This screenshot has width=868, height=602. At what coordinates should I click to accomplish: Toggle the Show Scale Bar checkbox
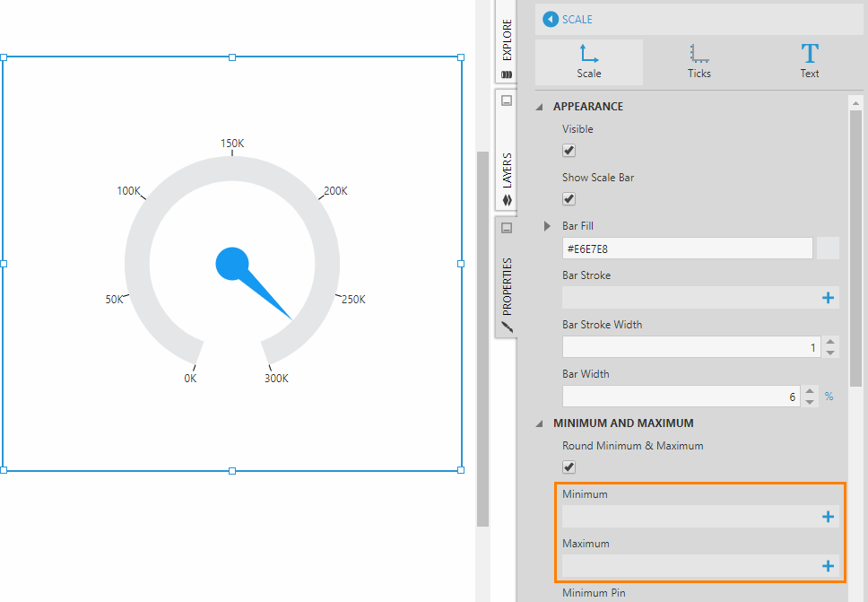pyautogui.click(x=569, y=199)
